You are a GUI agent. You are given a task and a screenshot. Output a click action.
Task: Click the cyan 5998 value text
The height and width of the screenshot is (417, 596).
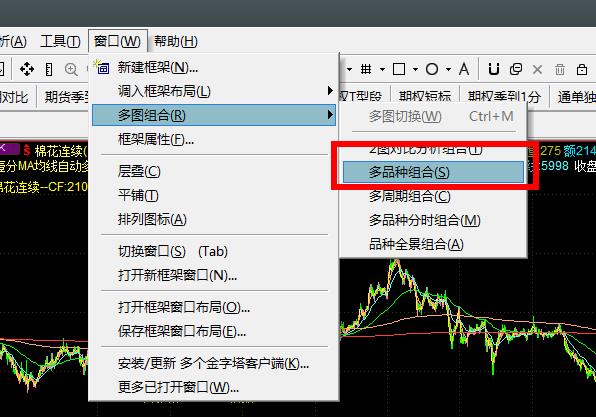click(x=555, y=166)
